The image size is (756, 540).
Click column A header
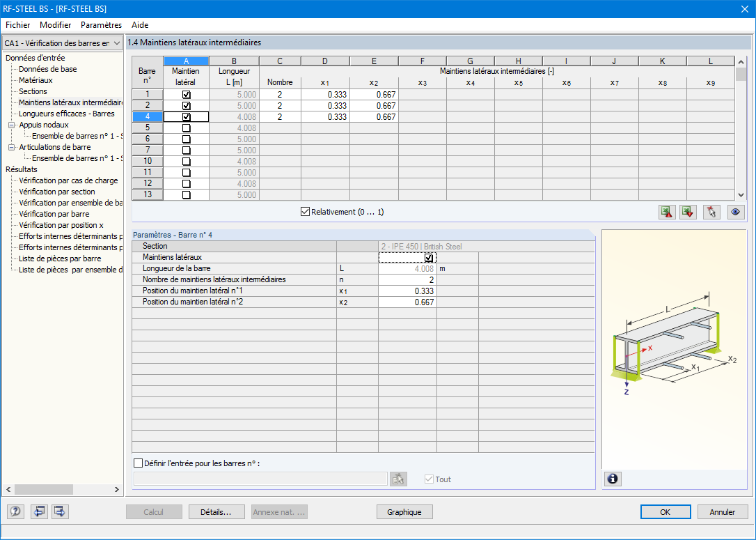[186, 61]
